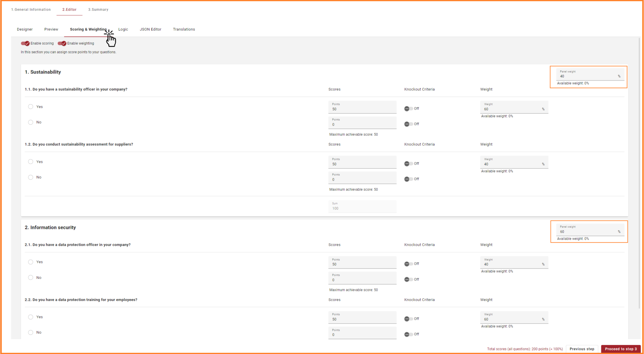This screenshot has width=644, height=354.
Task: Select Yes for sustainability officer question
Action: click(31, 107)
